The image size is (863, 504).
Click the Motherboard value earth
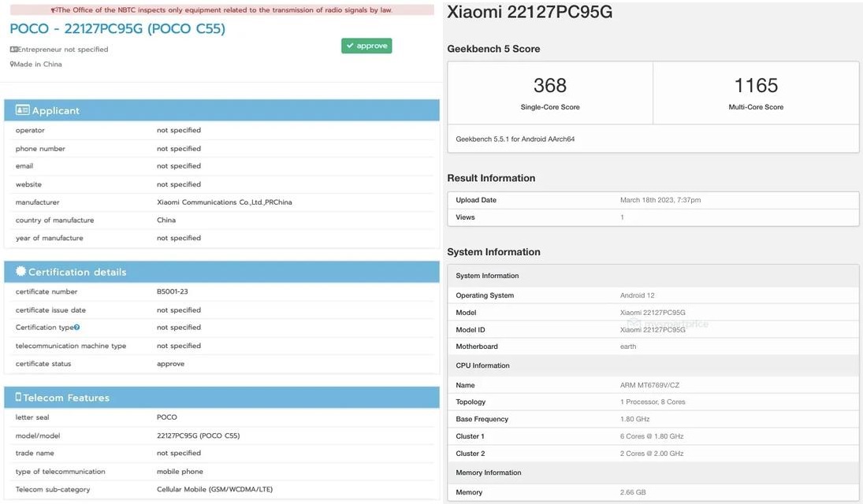pos(628,346)
